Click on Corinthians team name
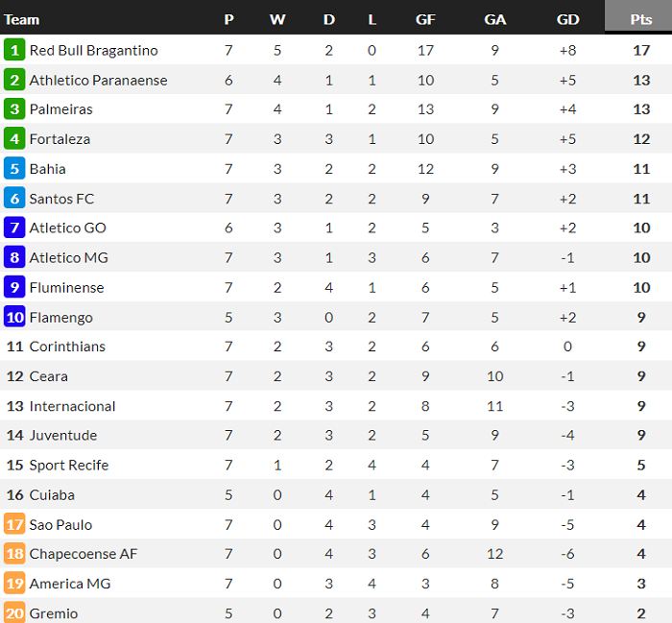The image size is (672, 623). 67,347
